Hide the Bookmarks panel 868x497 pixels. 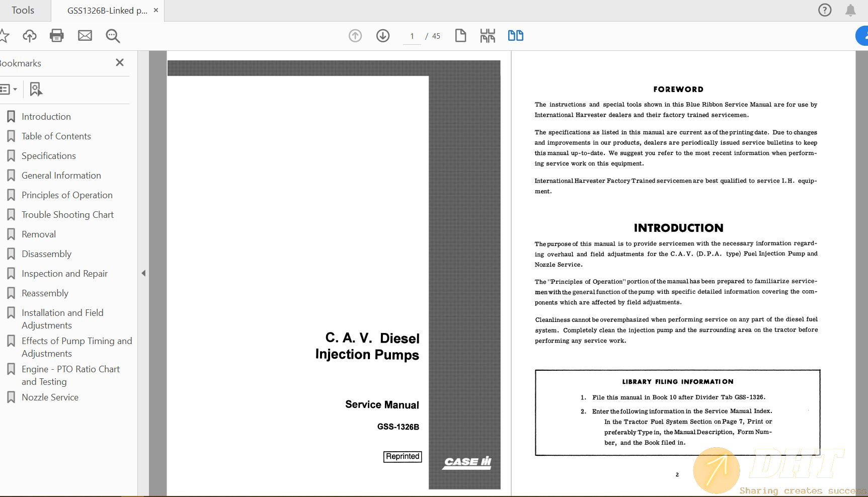tap(120, 62)
